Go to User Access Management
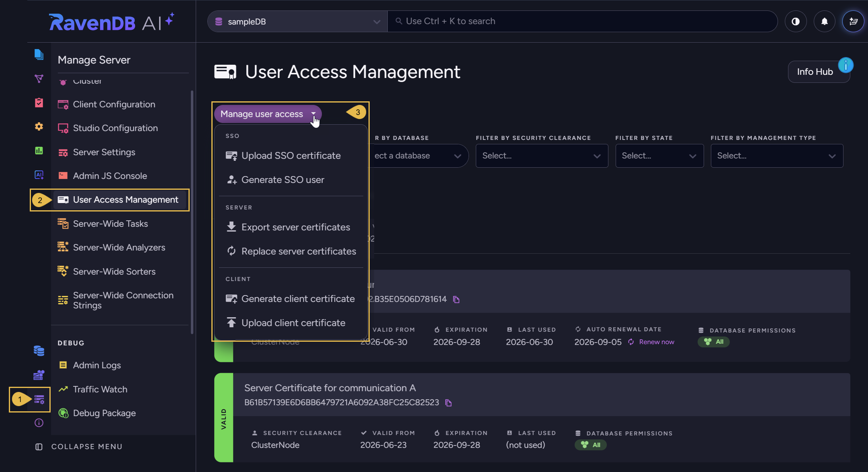 [121, 200]
